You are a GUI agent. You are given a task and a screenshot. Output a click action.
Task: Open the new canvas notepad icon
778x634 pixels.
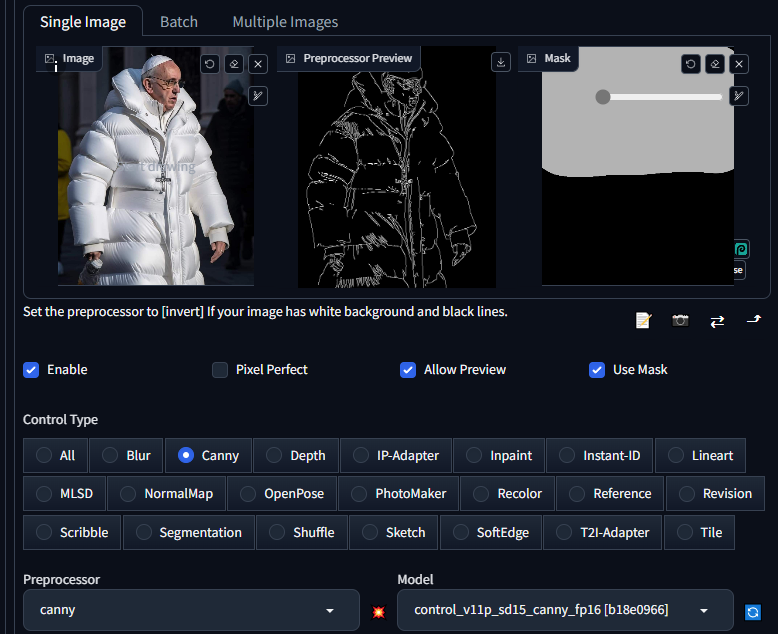coord(643,320)
